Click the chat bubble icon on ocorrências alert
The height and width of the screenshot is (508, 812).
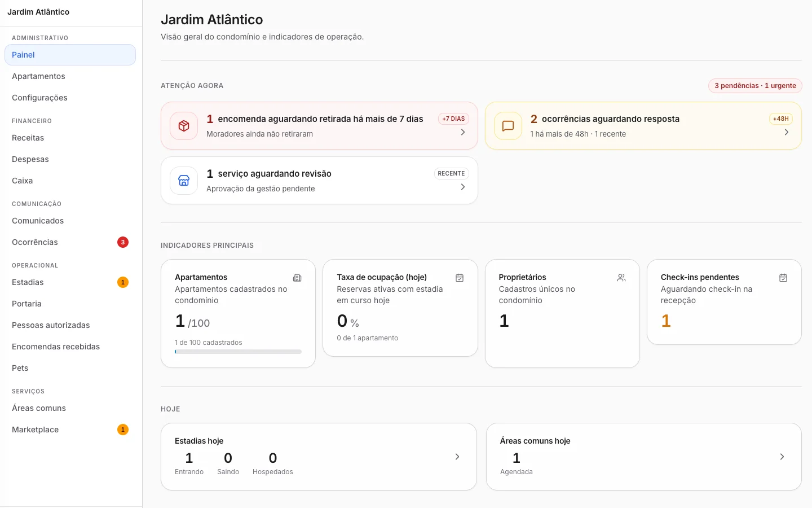[508, 126]
